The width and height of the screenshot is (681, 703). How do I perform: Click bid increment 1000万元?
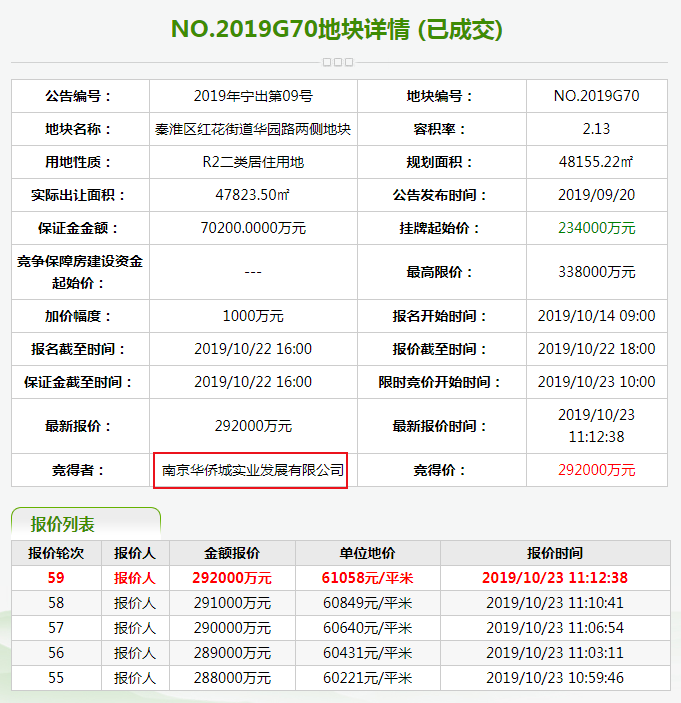click(x=253, y=316)
